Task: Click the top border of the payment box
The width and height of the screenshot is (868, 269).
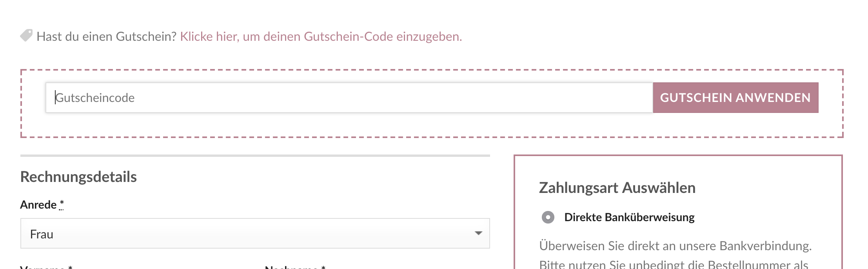Action: click(678, 156)
